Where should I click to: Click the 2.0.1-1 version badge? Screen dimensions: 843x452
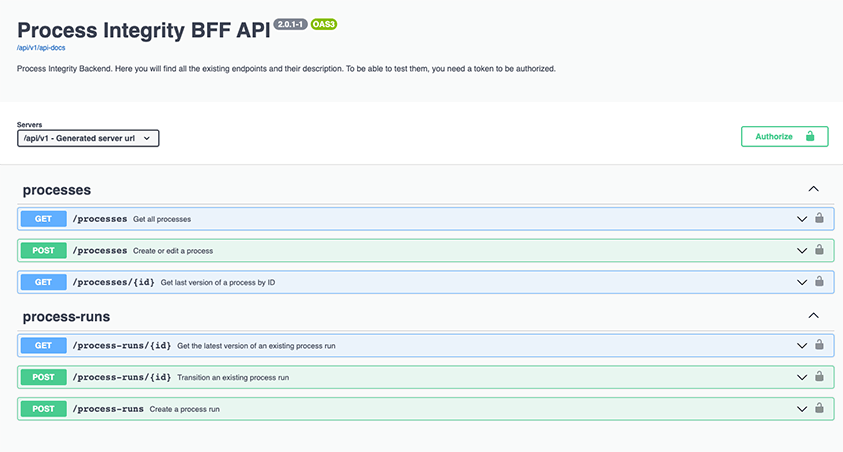coord(290,24)
